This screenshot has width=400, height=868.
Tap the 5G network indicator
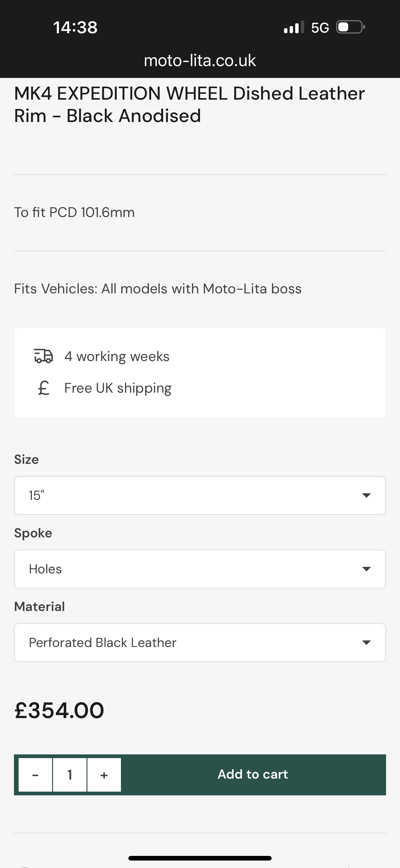click(320, 28)
